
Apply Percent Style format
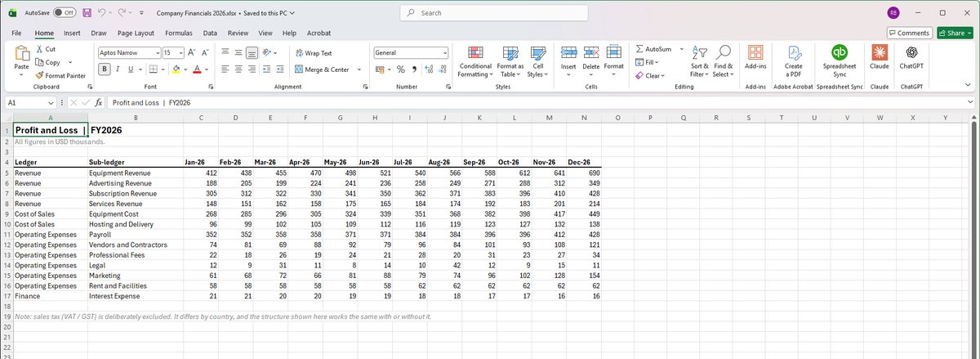[401, 70]
